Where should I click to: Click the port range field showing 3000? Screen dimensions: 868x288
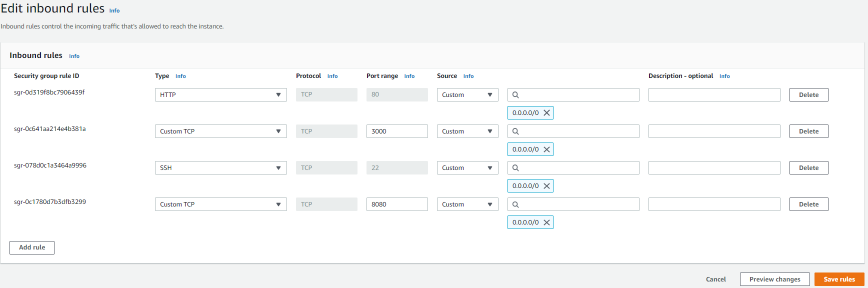pos(397,131)
